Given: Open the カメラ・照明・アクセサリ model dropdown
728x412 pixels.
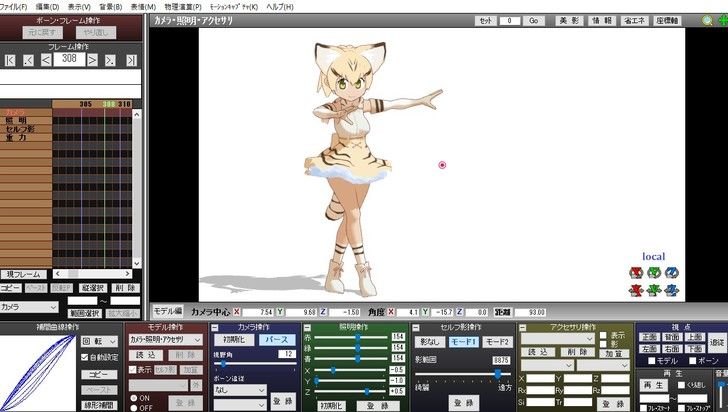Looking at the screenshot, I should coord(165,340).
